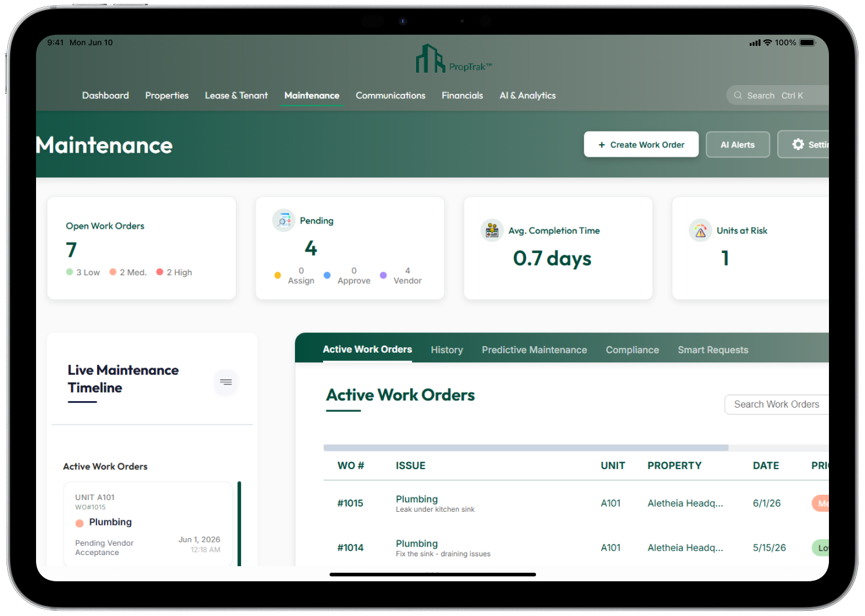The image size is (865, 616).
Task: Click the PropTrak building logo
Action: (431, 58)
